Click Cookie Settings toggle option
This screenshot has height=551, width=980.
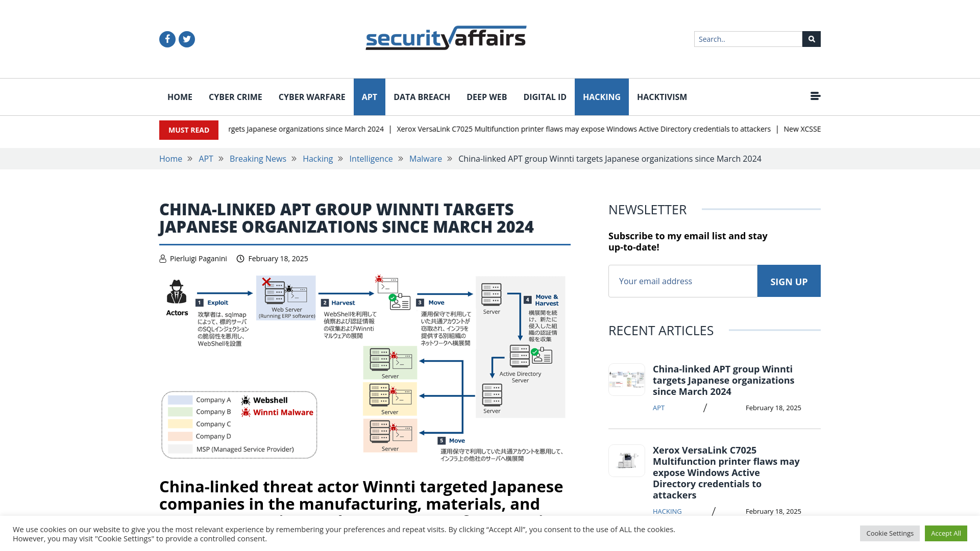coord(890,533)
